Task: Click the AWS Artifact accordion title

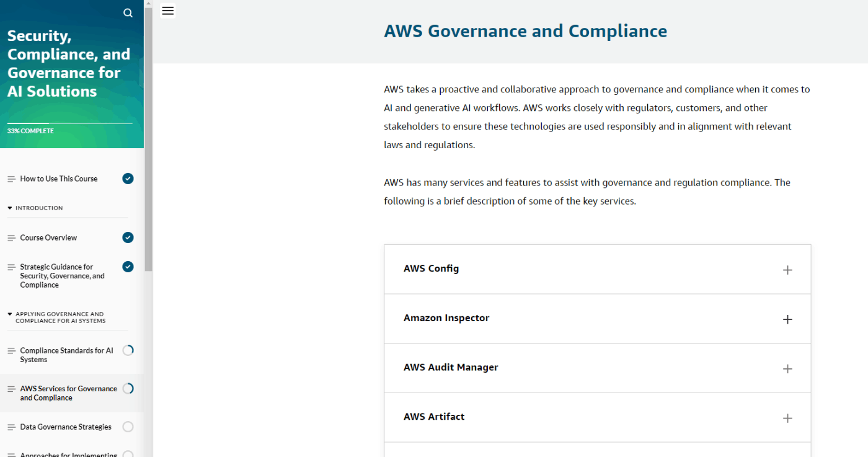Action: pyautogui.click(x=434, y=417)
